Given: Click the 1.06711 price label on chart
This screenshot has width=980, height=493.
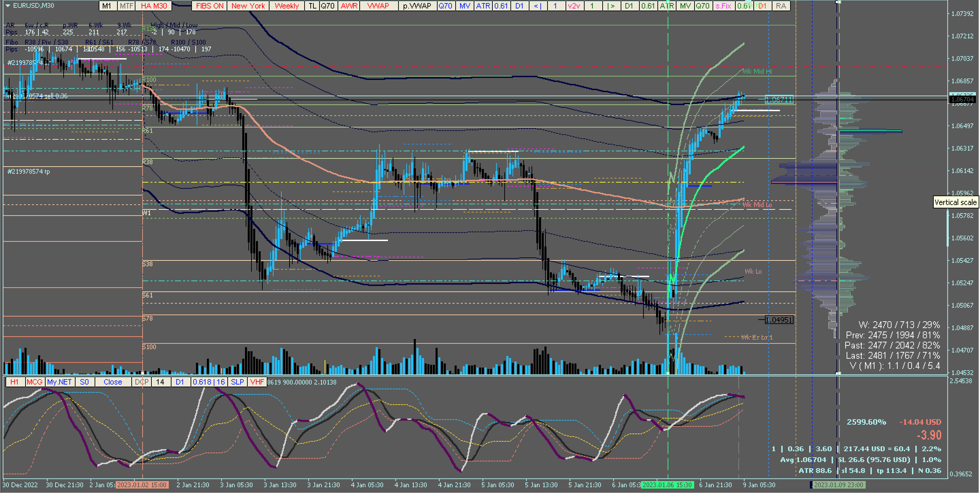Looking at the screenshot, I should pos(779,100).
